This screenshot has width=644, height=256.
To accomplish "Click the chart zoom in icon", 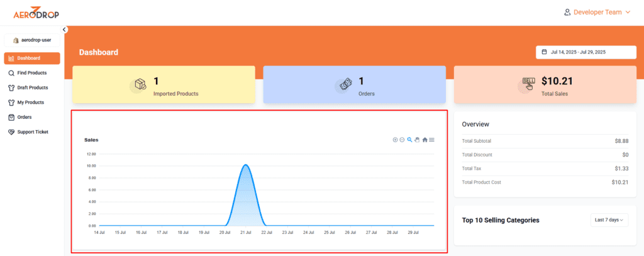I will coord(395,140).
